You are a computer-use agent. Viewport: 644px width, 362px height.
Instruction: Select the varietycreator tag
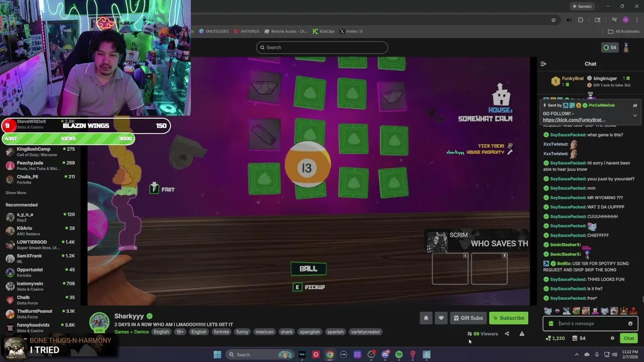tap(365, 332)
